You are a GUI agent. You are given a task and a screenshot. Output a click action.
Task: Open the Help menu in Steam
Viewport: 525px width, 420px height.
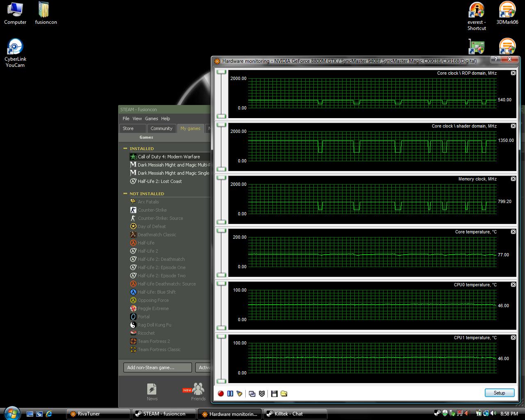tap(166, 119)
